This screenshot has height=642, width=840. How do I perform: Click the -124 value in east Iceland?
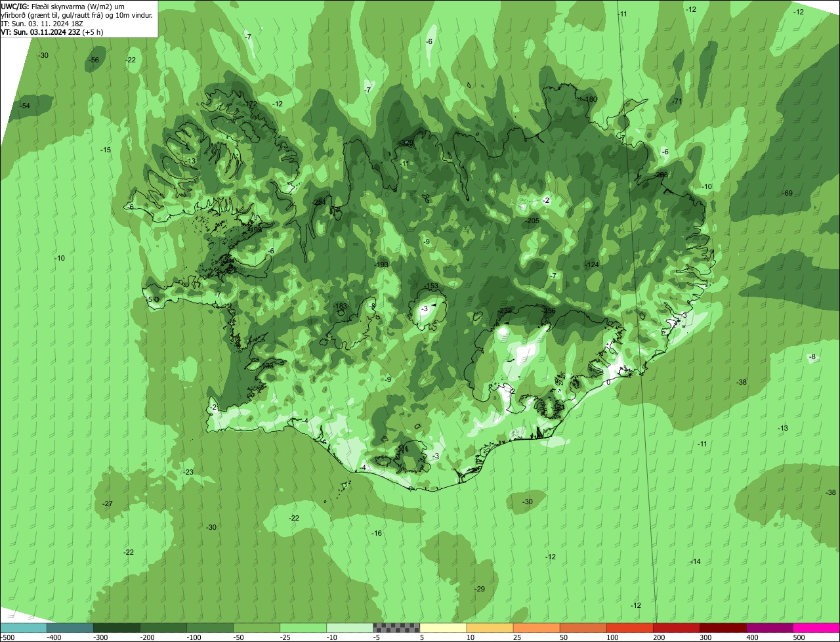click(x=592, y=265)
